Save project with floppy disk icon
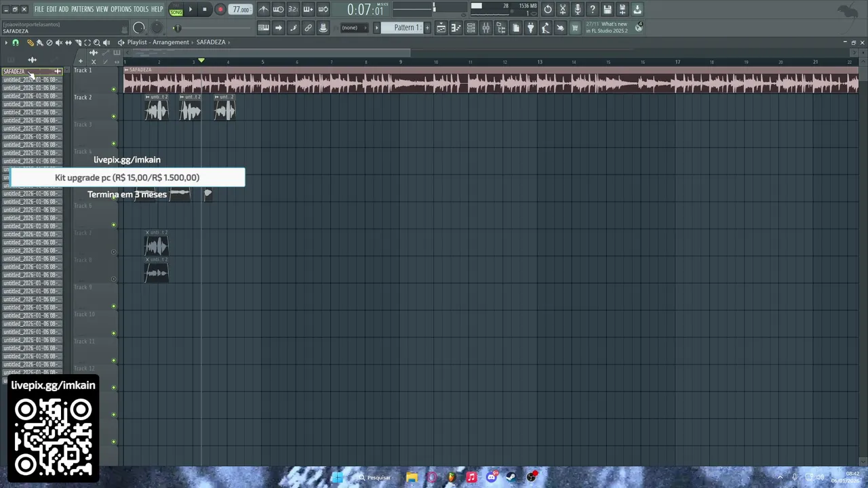Viewport: 868px width, 488px height. tap(608, 9)
